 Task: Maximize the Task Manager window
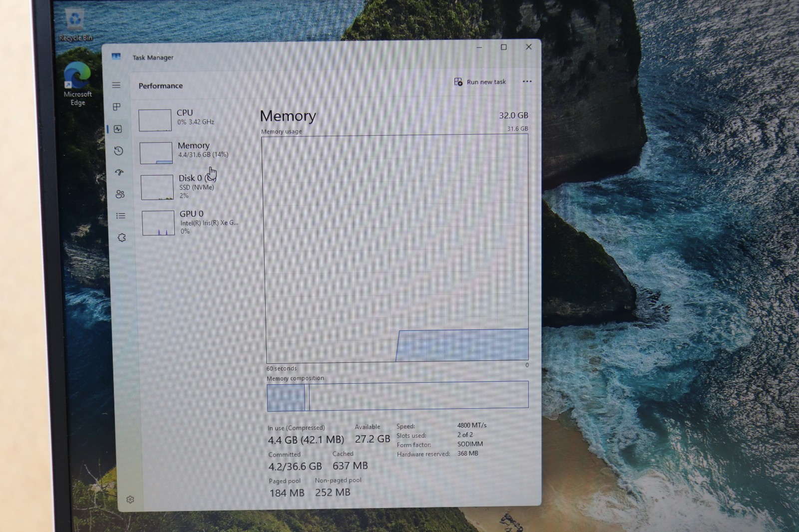click(x=504, y=47)
